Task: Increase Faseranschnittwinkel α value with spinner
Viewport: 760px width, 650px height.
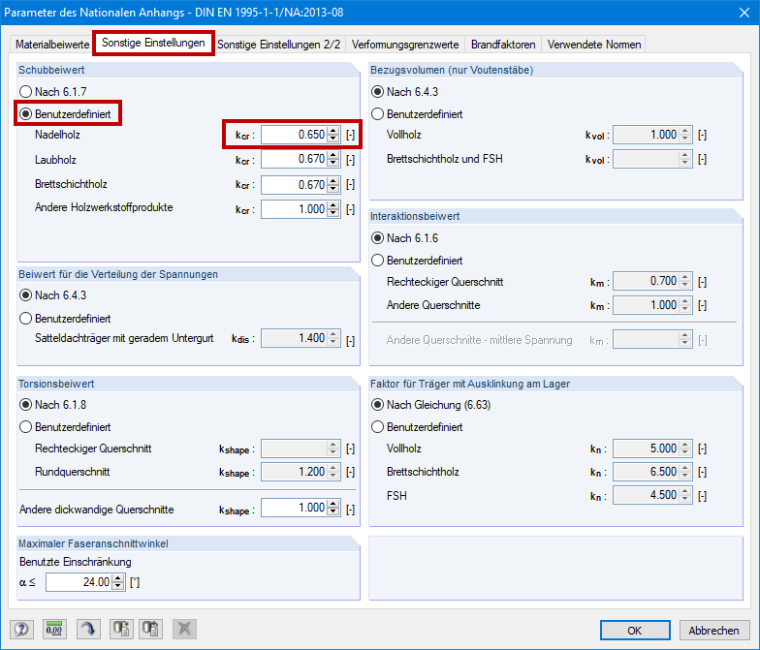Action: tap(118, 578)
